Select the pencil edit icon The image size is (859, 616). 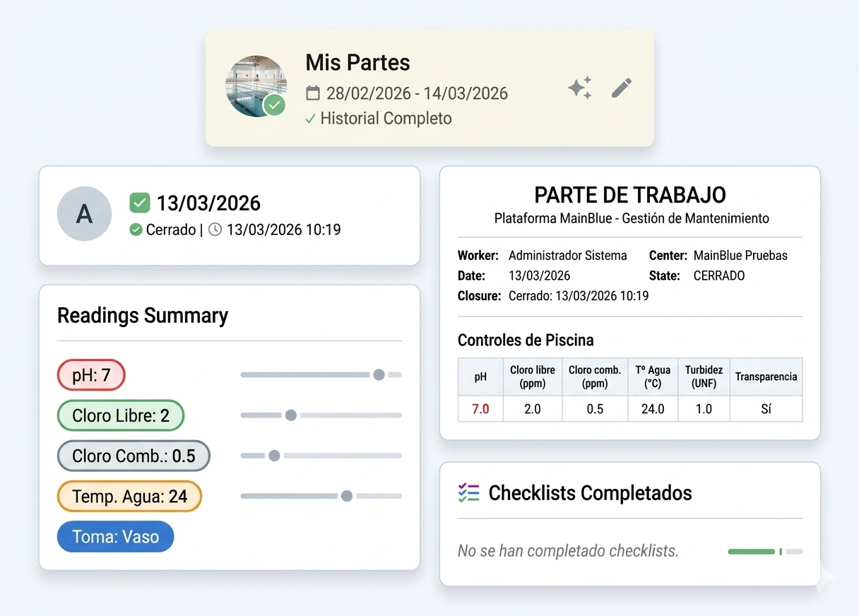620,87
